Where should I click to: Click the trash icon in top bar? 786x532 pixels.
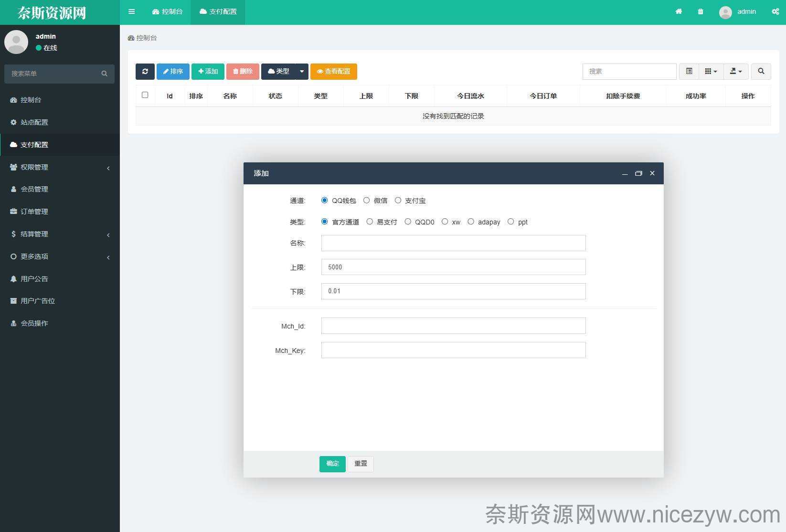point(701,11)
